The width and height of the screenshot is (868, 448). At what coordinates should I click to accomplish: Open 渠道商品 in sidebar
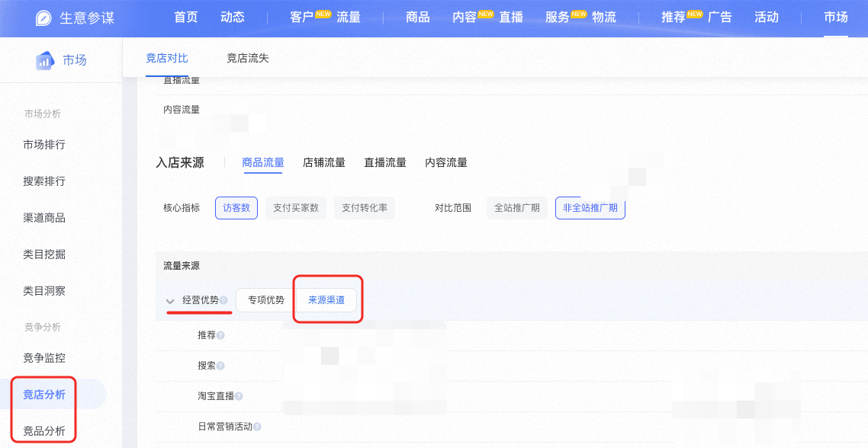pyautogui.click(x=44, y=218)
